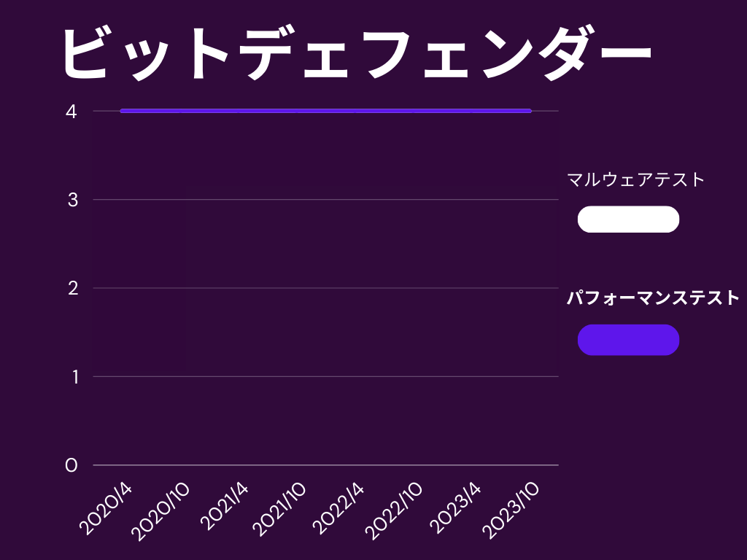Select the y-axis label 2

click(x=71, y=288)
